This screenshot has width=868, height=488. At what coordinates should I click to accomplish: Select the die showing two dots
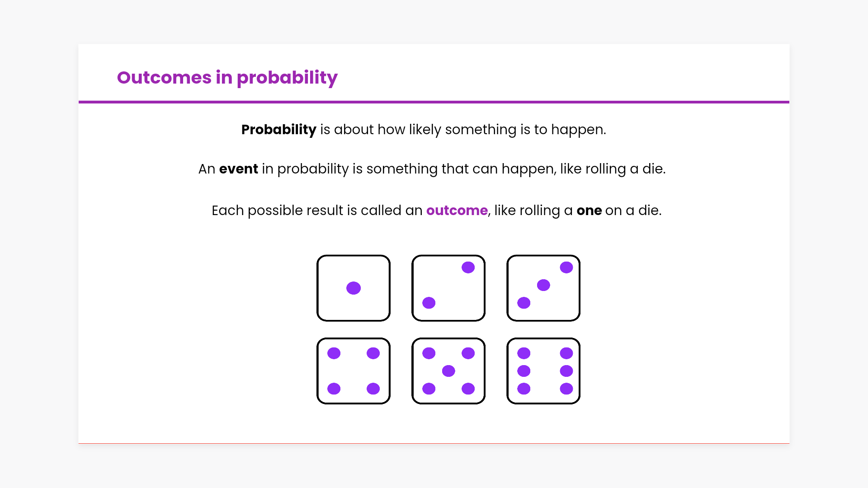[x=448, y=288]
